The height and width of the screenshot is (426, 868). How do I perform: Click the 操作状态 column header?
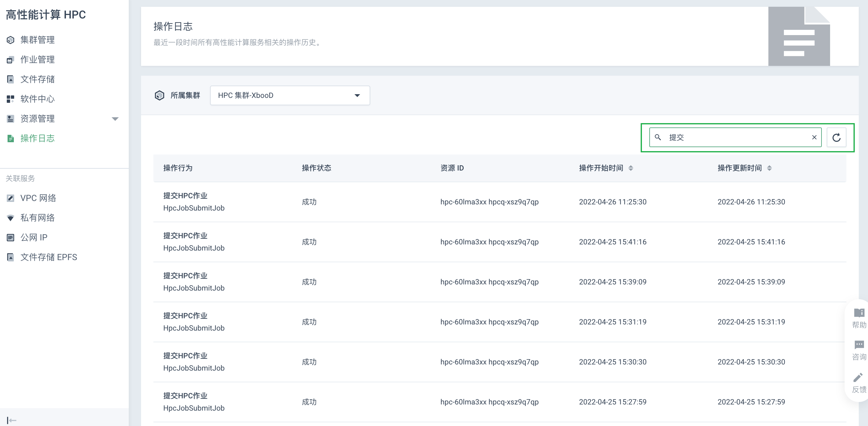(316, 168)
